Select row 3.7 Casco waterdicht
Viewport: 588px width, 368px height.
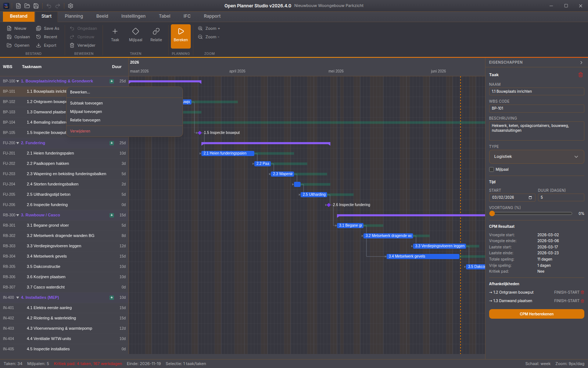pyautogui.click(x=64, y=287)
